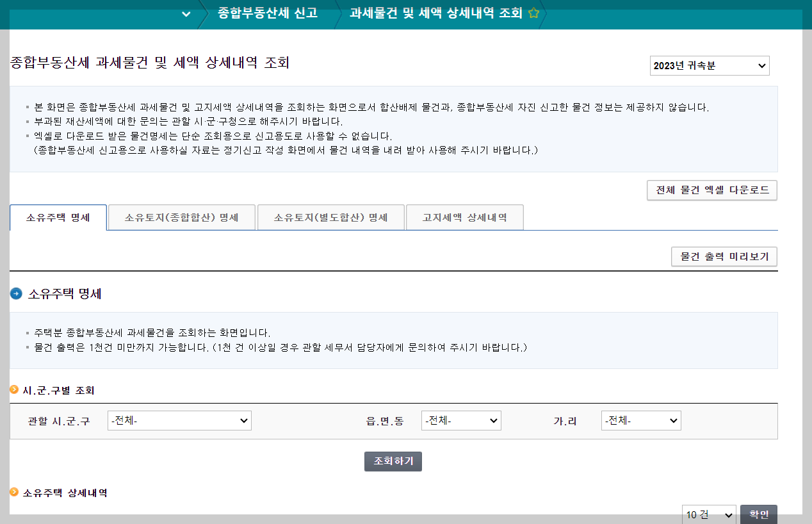Image resolution: width=812 pixels, height=524 pixels.
Task: Open the 읍.면.동 dropdown
Action: click(461, 420)
